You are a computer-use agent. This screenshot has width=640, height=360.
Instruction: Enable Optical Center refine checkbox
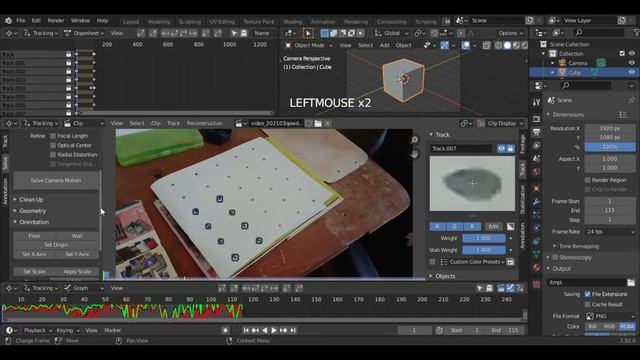pos(53,145)
